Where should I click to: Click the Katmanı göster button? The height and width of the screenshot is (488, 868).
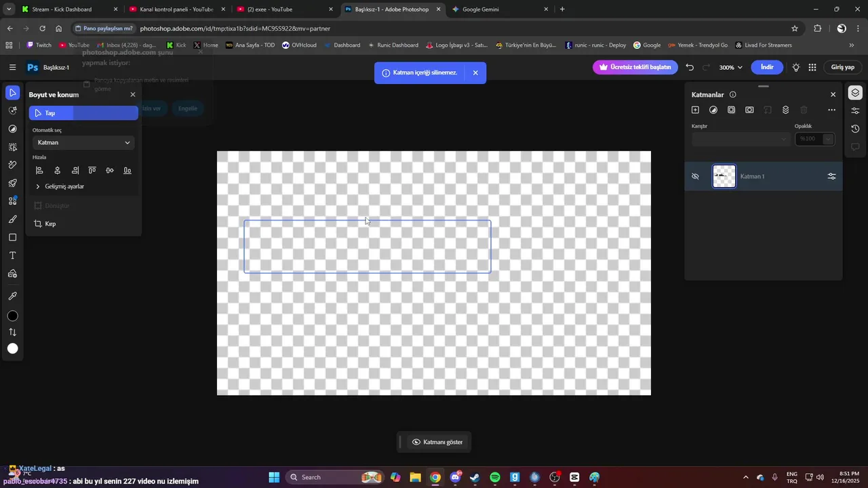(x=437, y=442)
